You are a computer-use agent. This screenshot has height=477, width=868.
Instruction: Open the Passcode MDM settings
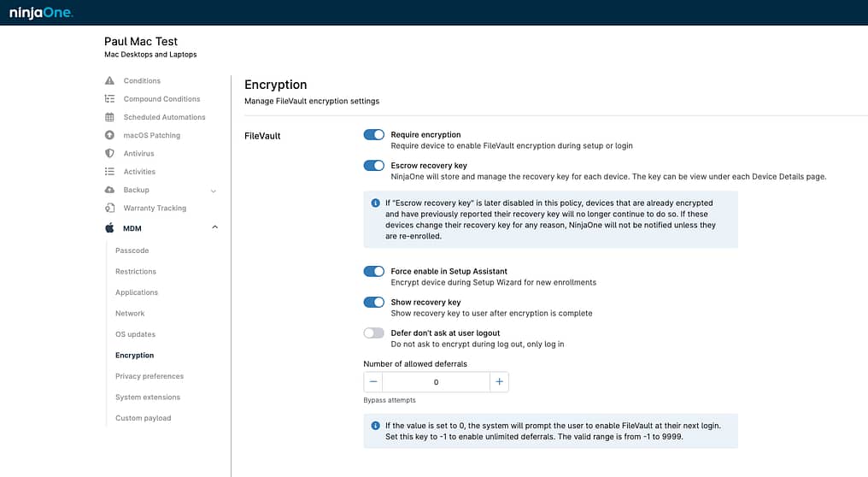pos(132,250)
